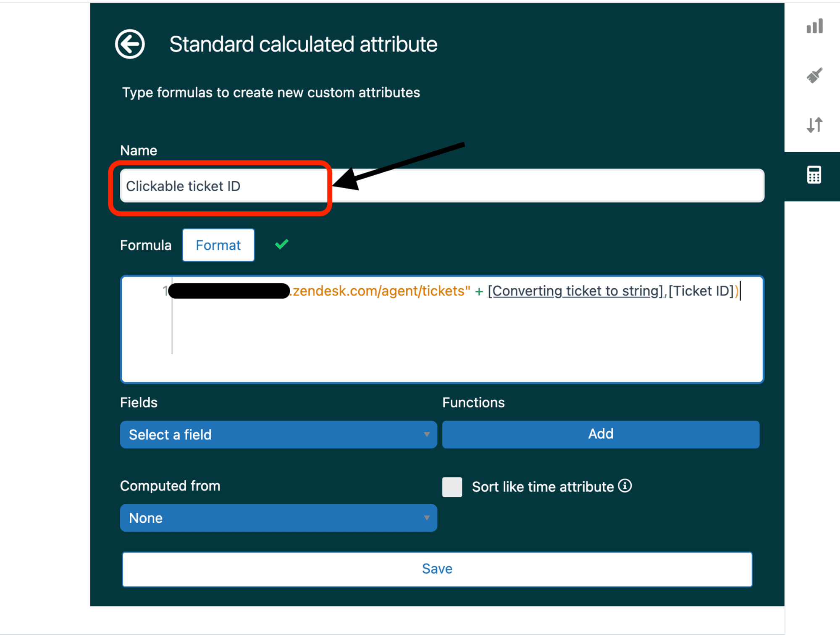Click the zendesk.com/agent/tickets string in formula
The width and height of the screenshot is (840, 635).
tap(381, 291)
